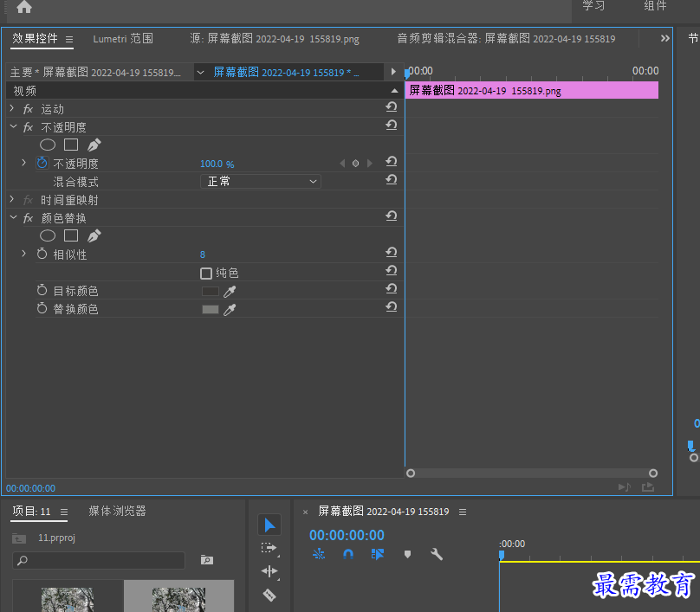The height and width of the screenshot is (612, 700).
Task: Reset the 不透明度 percentage parameter
Action: 392,161
